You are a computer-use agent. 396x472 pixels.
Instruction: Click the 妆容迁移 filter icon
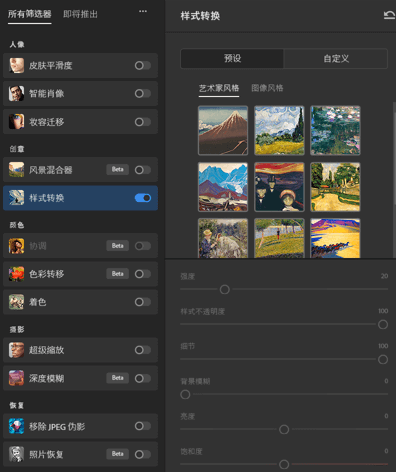pos(16,121)
